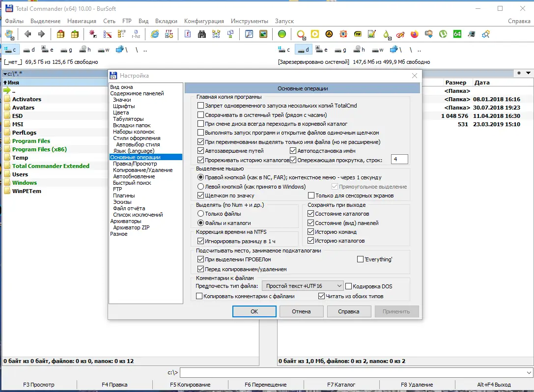Select drive C in the left drive bar
The image size is (534, 392).
click(11, 49)
